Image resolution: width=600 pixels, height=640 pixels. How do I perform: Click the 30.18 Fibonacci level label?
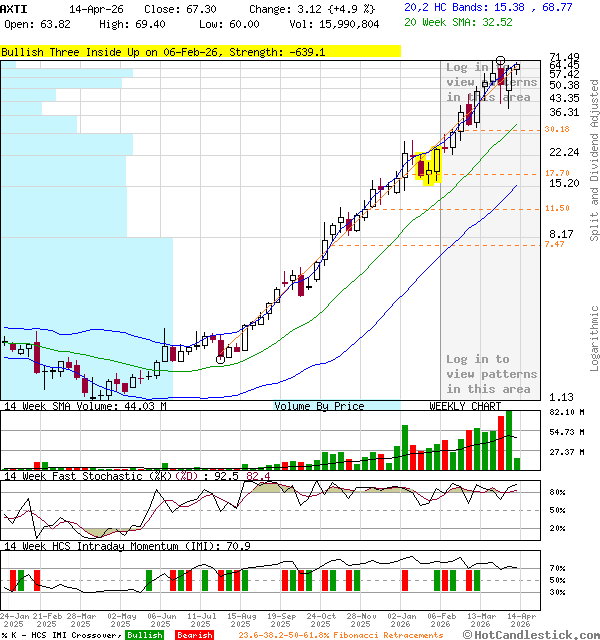coord(557,129)
